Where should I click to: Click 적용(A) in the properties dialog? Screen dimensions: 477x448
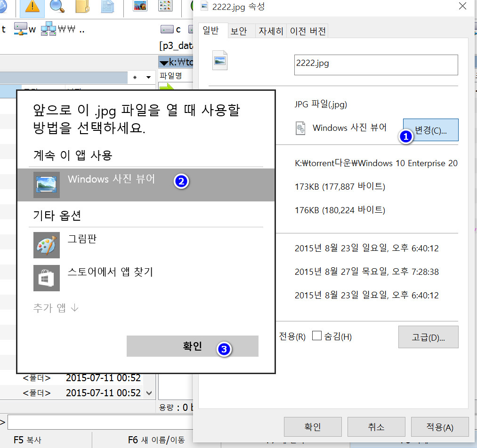click(440, 427)
